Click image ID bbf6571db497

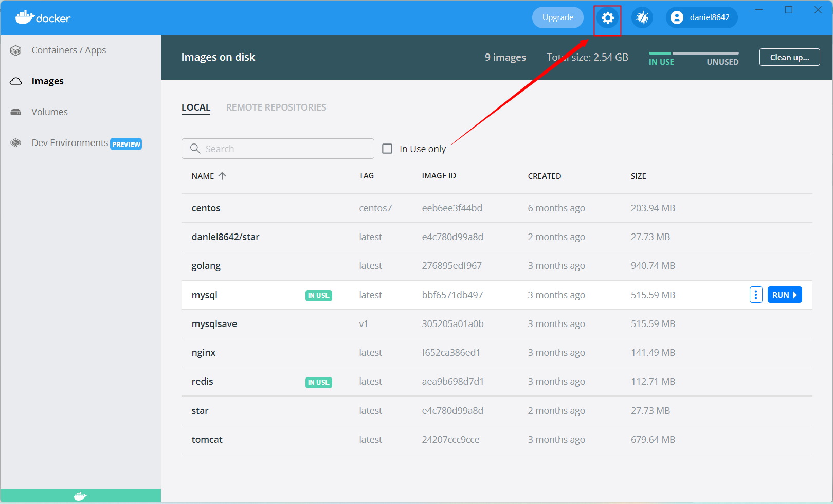click(x=452, y=295)
